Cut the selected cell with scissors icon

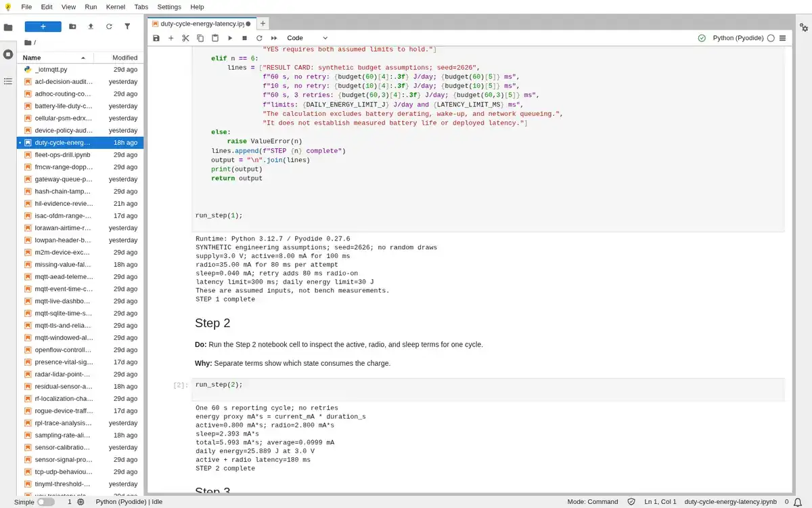click(185, 38)
